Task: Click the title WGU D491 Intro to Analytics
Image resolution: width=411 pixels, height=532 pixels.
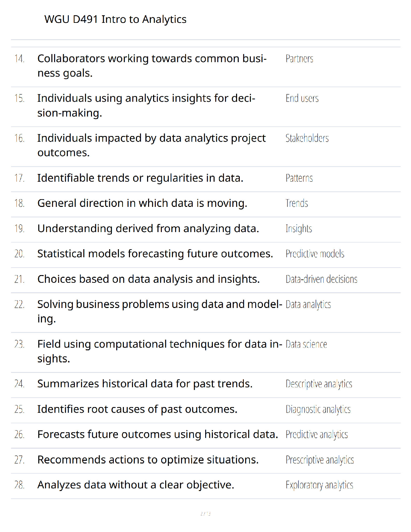Action: click(x=115, y=19)
